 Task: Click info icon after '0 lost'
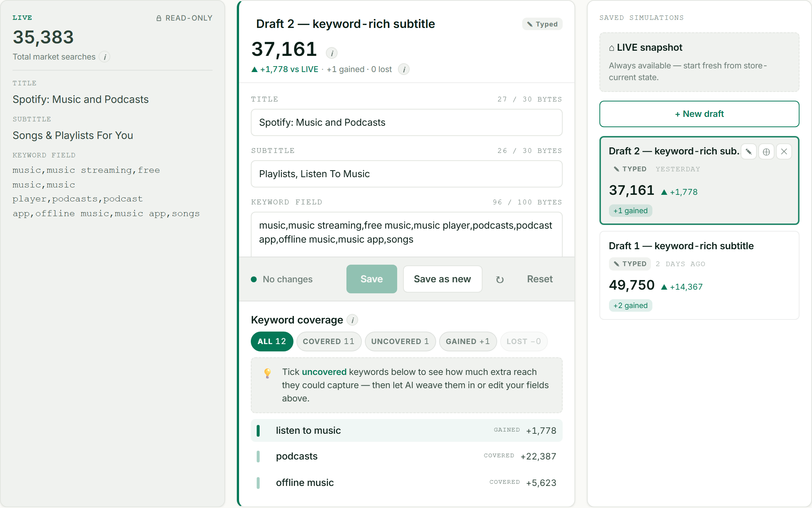point(404,69)
